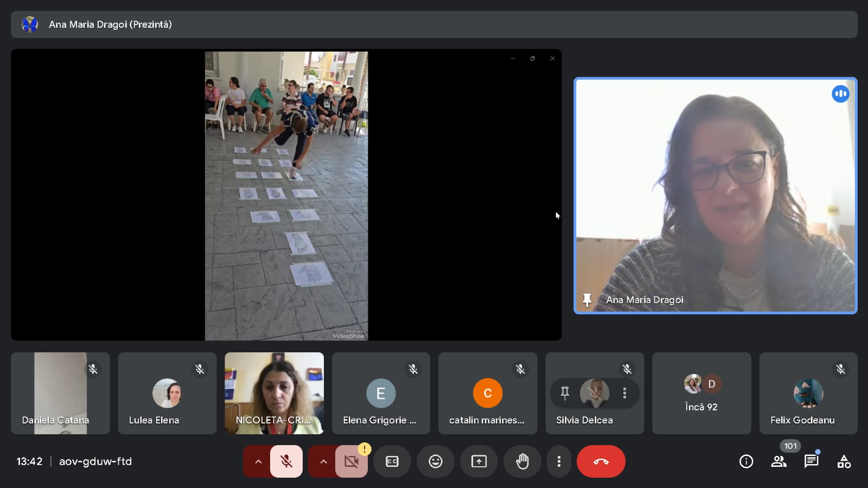
Task: Open the meeting details info icon
Action: click(x=746, y=461)
